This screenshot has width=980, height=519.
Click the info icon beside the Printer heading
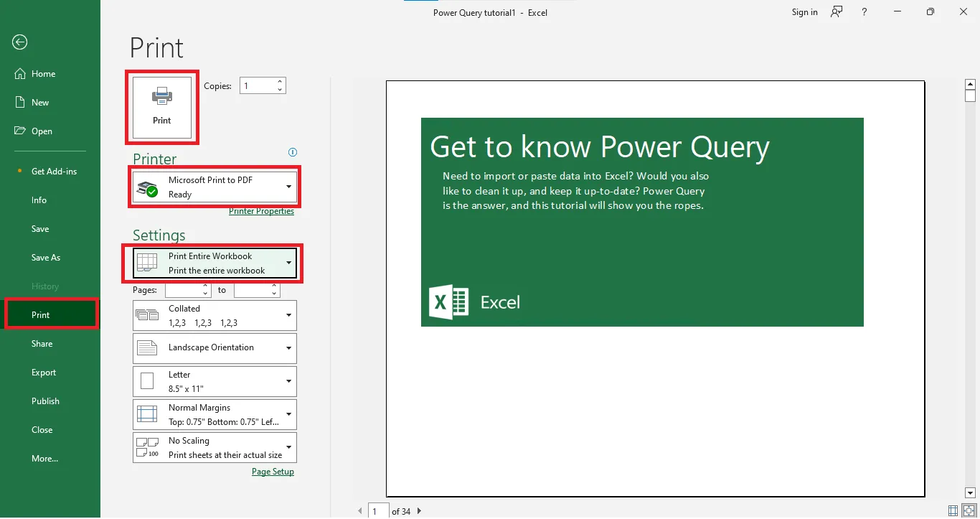click(x=292, y=151)
